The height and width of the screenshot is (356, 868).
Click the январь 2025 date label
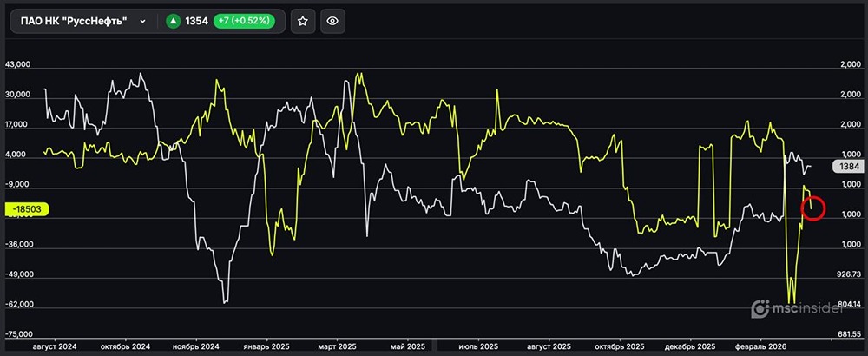tap(266, 346)
